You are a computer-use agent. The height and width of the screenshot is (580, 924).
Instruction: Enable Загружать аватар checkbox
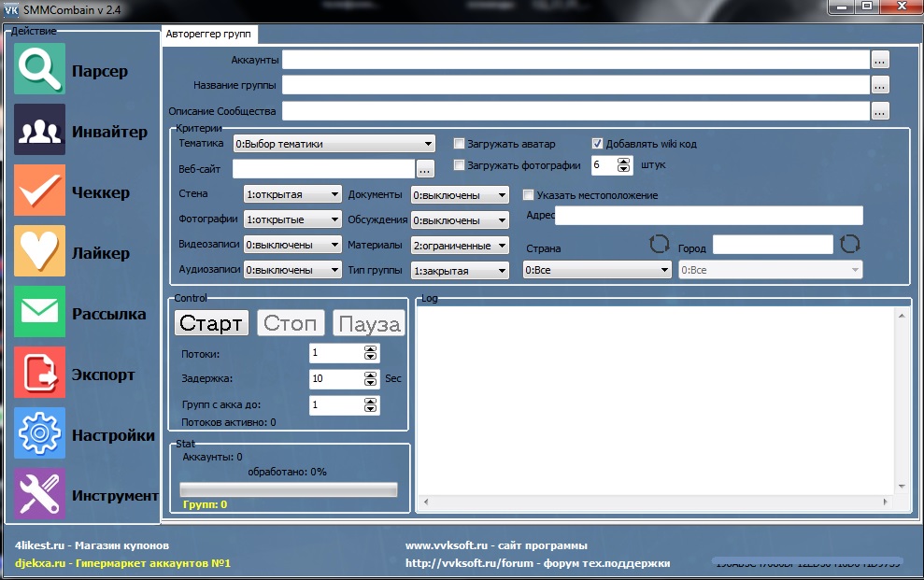click(x=459, y=144)
